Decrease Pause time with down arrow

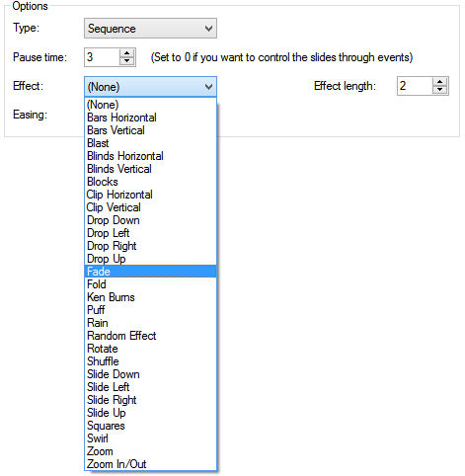(127, 61)
